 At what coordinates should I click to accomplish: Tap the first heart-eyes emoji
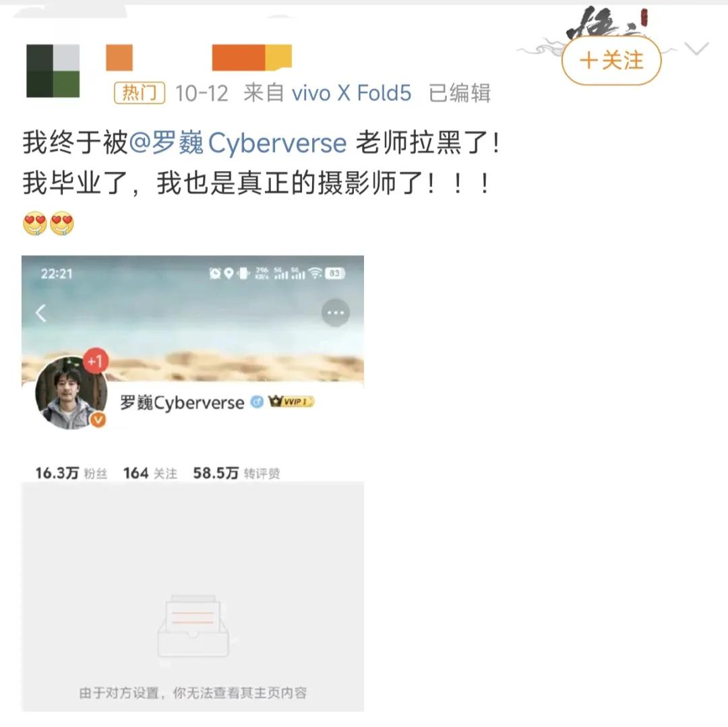tap(35, 223)
